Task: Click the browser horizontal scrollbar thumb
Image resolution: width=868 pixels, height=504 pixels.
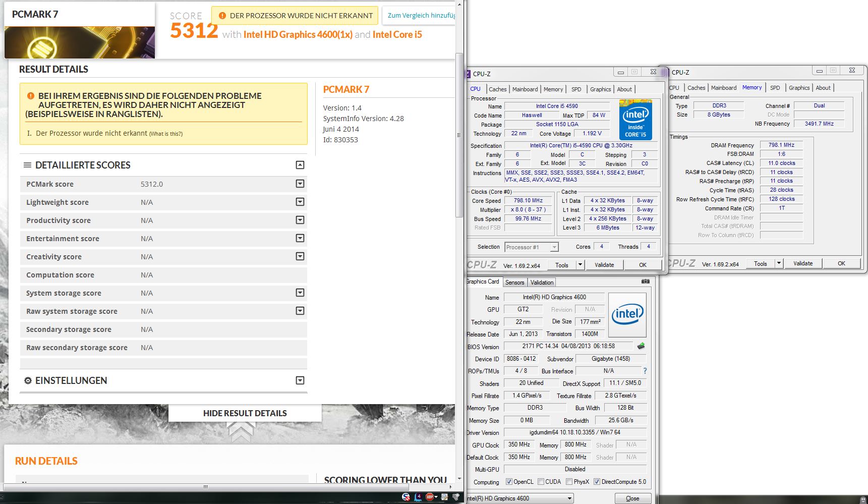Action: click(205, 487)
